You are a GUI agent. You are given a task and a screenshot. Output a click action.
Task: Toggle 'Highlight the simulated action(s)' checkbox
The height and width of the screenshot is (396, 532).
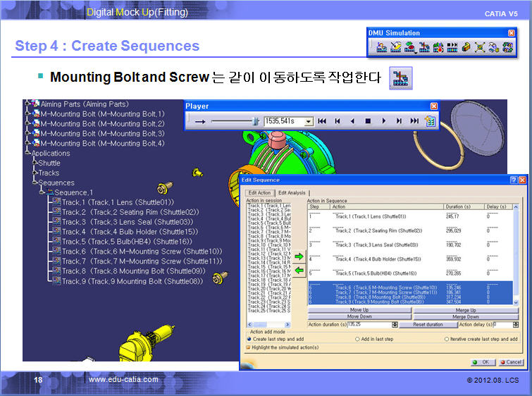[249, 347]
